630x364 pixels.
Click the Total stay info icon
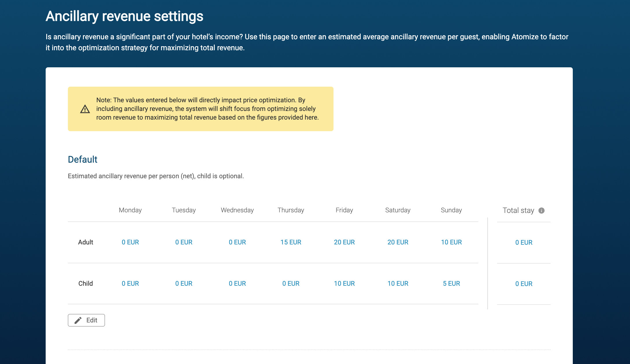point(542,211)
